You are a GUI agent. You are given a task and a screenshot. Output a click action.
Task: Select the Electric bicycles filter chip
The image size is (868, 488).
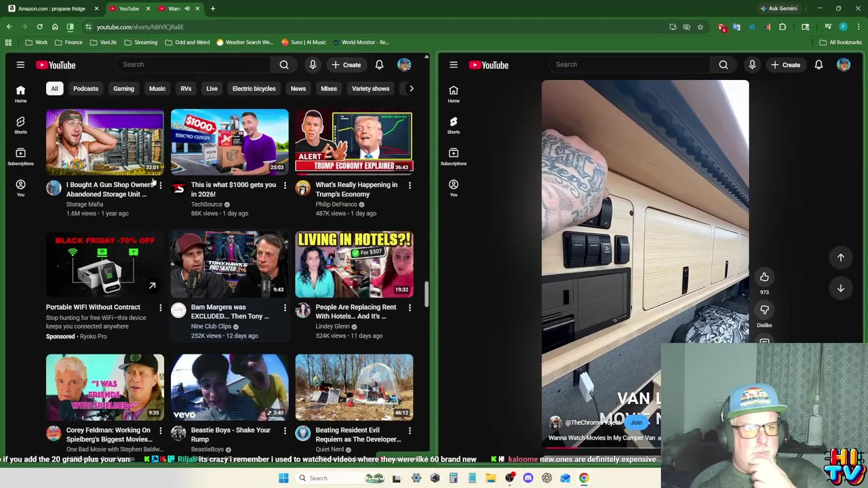click(254, 89)
